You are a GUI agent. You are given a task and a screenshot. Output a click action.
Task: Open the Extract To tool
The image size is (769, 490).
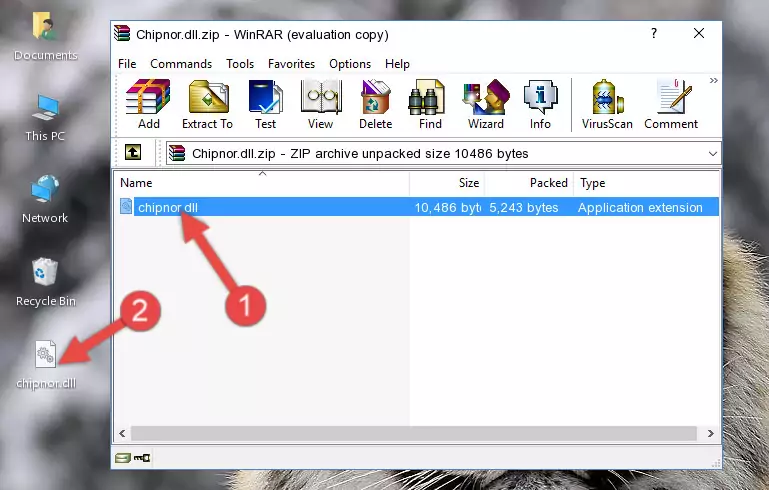click(207, 104)
